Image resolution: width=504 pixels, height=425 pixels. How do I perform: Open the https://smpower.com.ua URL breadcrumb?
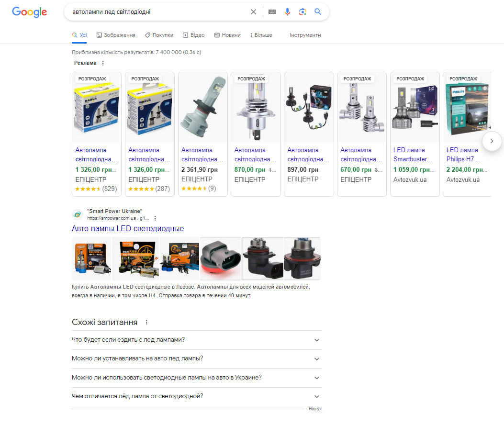(x=118, y=218)
